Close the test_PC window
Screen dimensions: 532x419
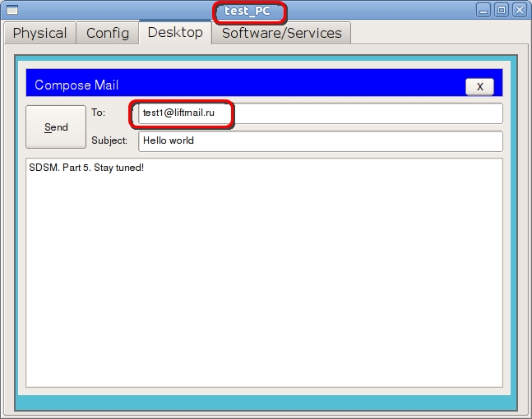[518, 11]
